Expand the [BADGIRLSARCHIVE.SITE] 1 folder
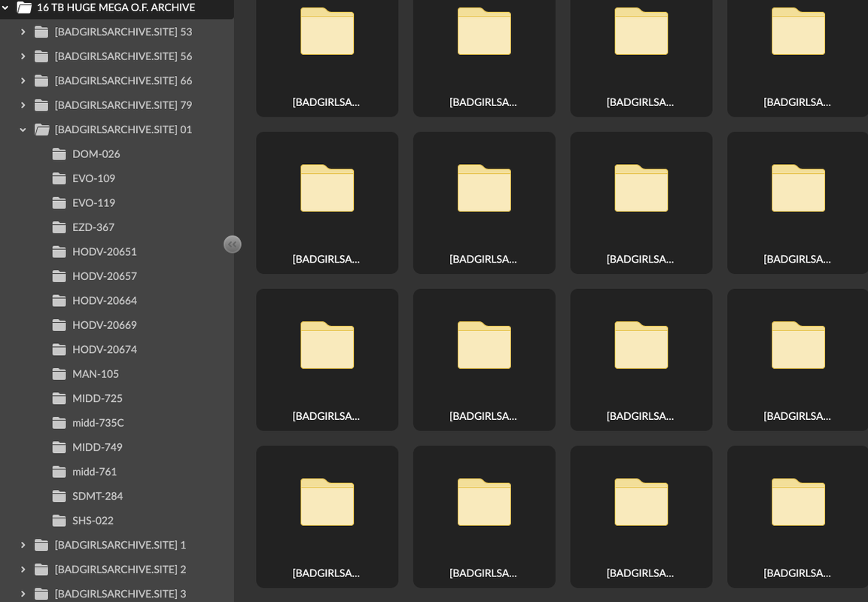 23,545
